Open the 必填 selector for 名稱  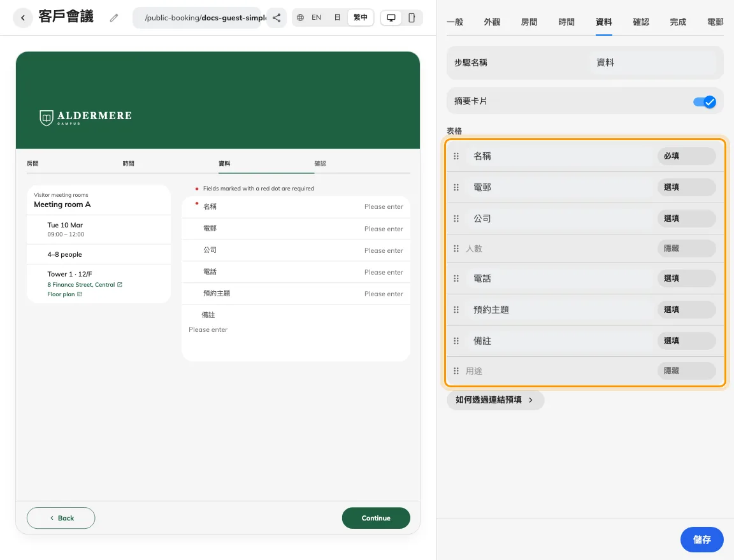pos(686,156)
